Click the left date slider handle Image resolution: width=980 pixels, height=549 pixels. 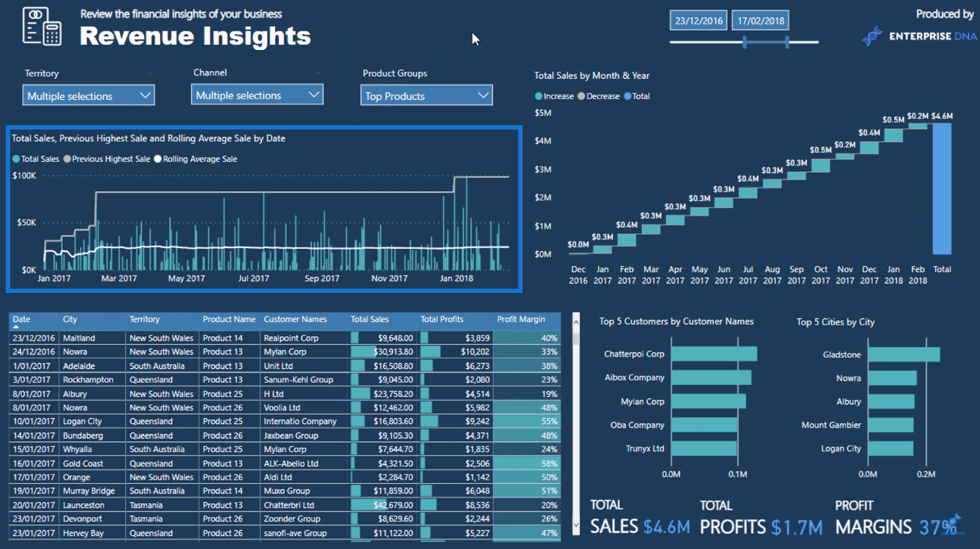pyautogui.click(x=744, y=43)
